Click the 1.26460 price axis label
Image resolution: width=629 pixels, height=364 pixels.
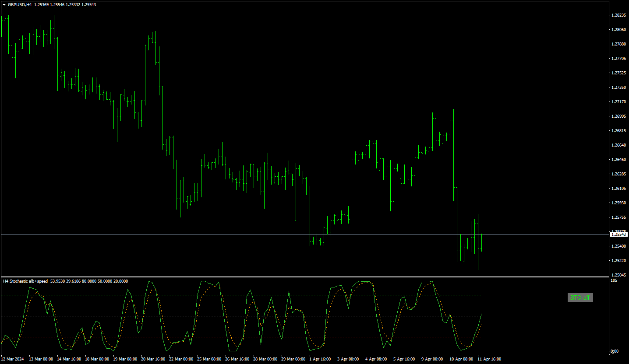click(619, 160)
